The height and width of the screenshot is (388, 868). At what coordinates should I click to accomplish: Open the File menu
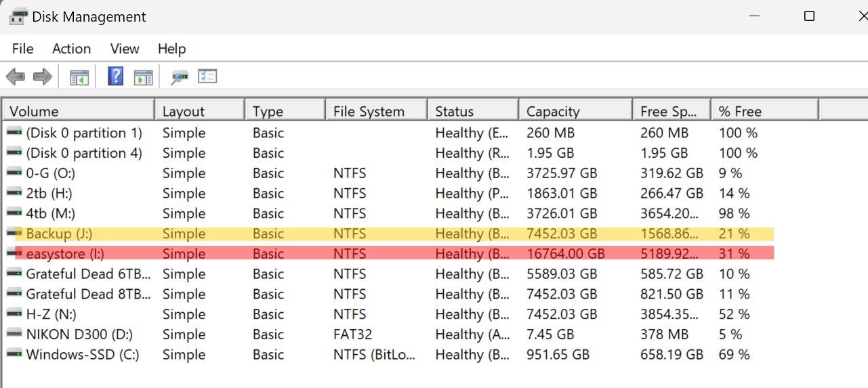coord(22,49)
